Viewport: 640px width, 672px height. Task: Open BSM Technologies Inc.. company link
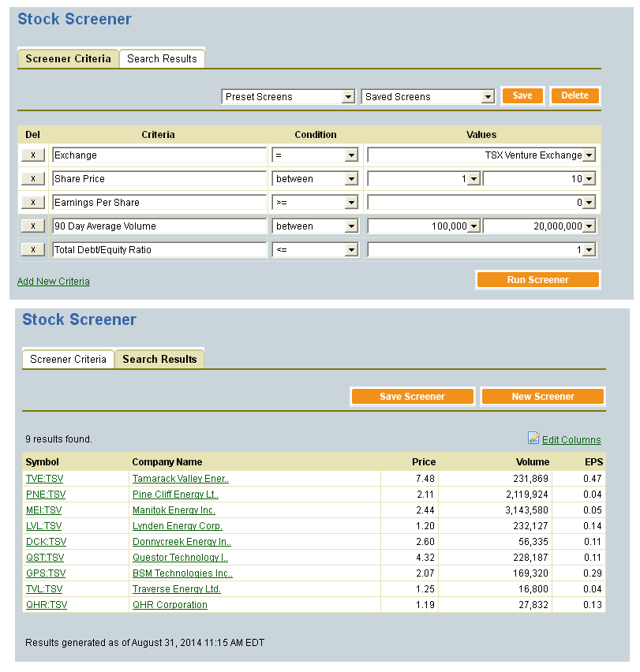pyautogui.click(x=182, y=573)
